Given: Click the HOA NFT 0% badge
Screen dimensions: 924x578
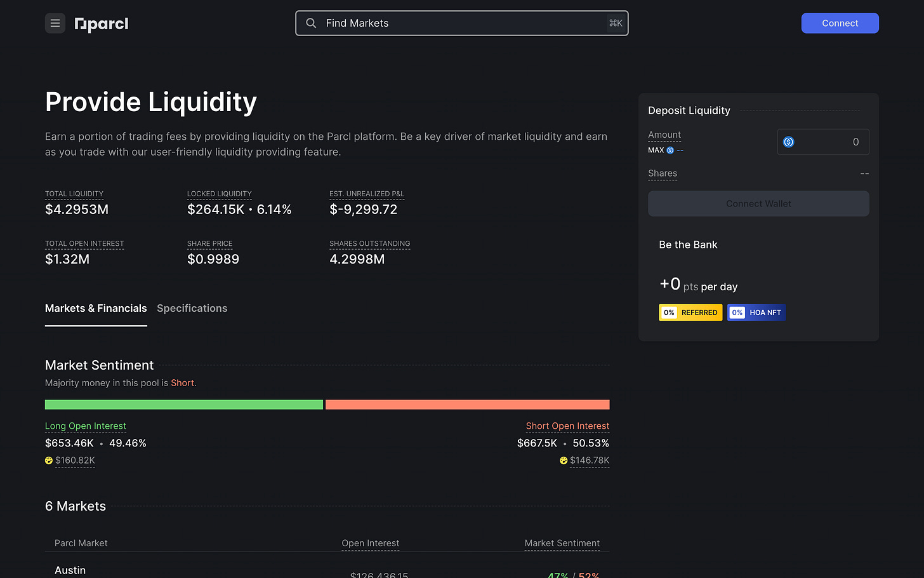Looking at the screenshot, I should click(756, 313).
